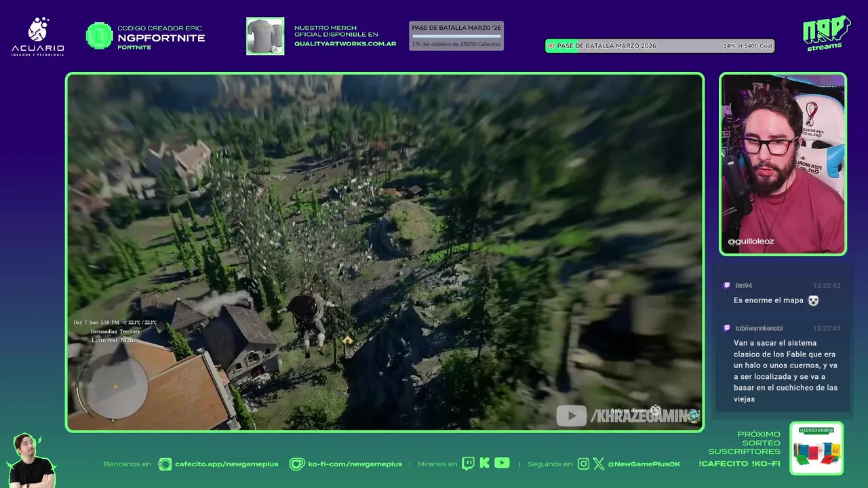The height and width of the screenshot is (488, 868).
Task: Select chat username litri94
Action: coord(744,286)
